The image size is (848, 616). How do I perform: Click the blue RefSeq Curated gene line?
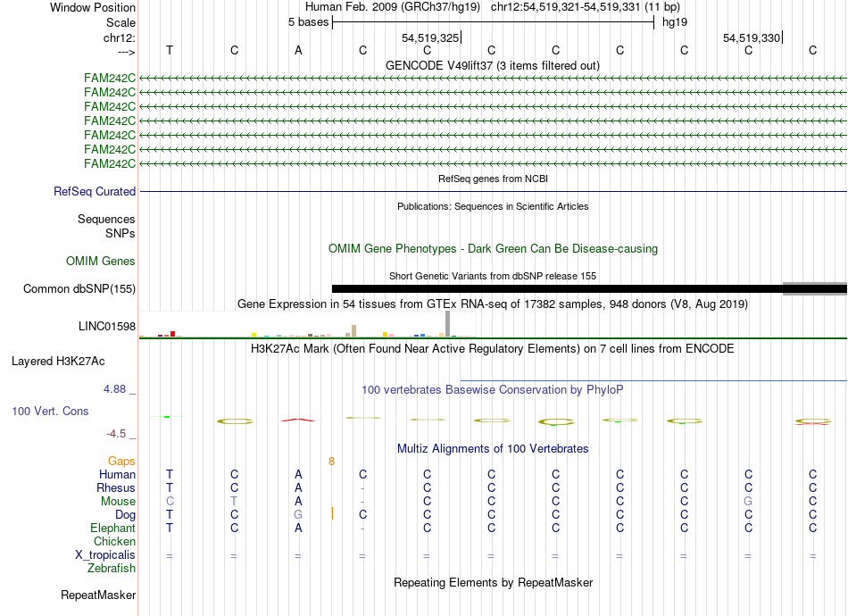coord(494,191)
